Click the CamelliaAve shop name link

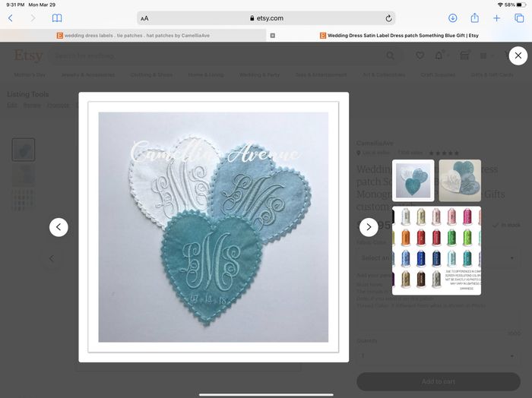(x=375, y=143)
